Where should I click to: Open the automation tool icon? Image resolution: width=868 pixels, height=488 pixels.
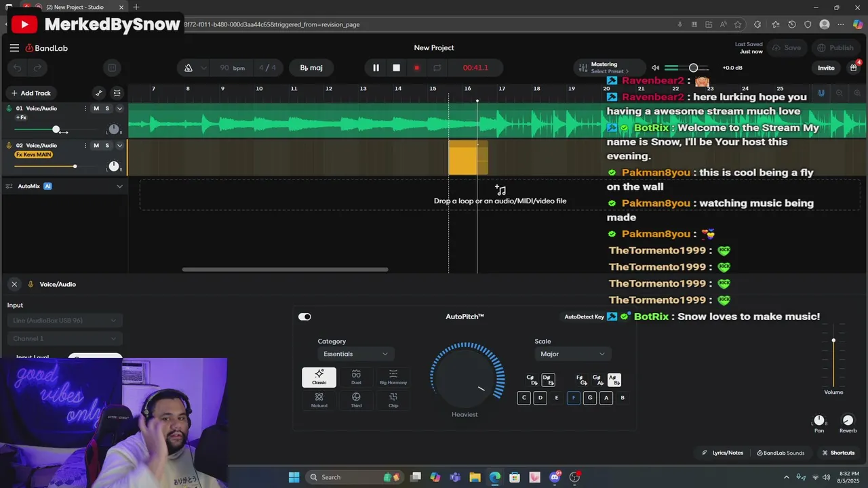pyautogui.click(x=99, y=93)
